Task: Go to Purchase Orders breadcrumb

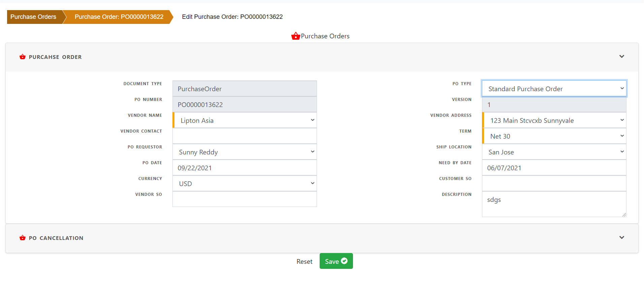Action: tap(33, 17)
